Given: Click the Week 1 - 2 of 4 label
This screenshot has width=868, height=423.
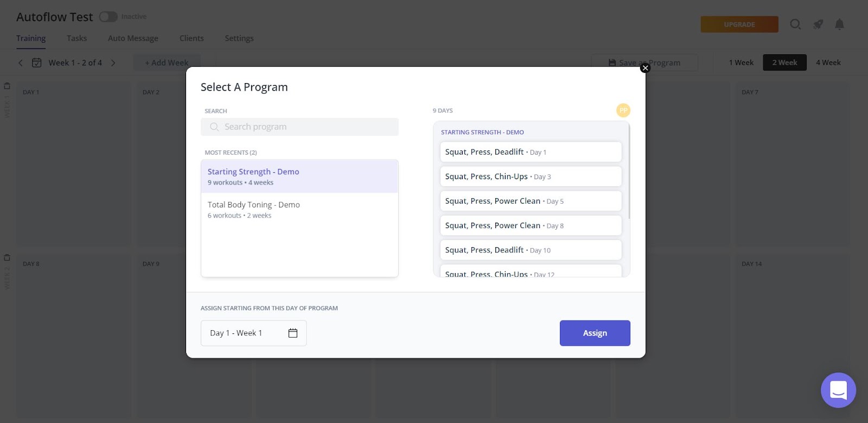Looking at the screenshot, I should tap(75, 63).
